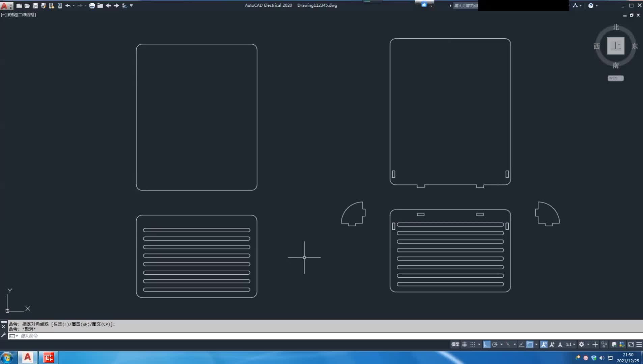
Task: Click the Open file folder icon
Action: (27, 5)
